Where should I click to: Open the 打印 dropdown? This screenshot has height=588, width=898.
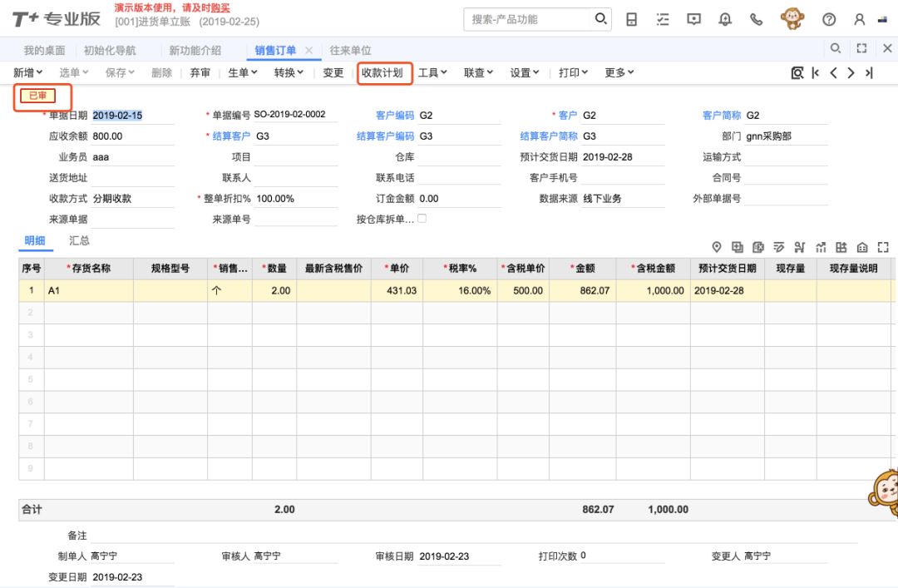tap(573, 73)
